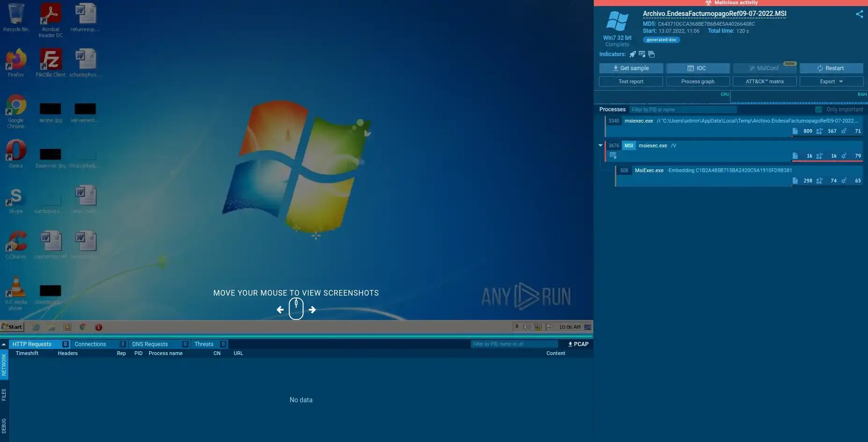Click the stacked windows indicator icon
868x442 pixels.
click(651, 54)
